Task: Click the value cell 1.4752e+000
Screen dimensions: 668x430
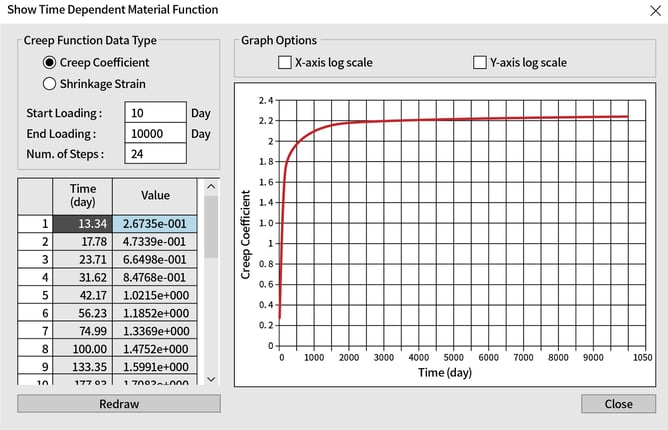Action: tap(155, 349)
